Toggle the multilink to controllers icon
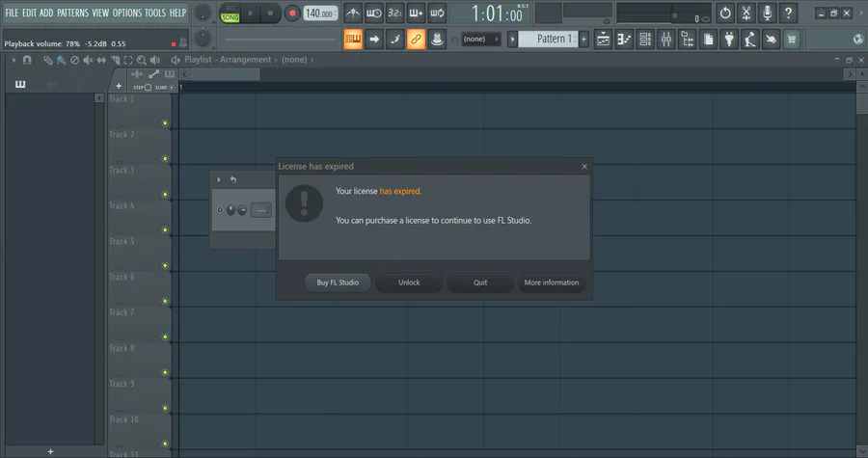Image resolution: width=868 pixels, height=458 pixels. (x=416, y=40)
